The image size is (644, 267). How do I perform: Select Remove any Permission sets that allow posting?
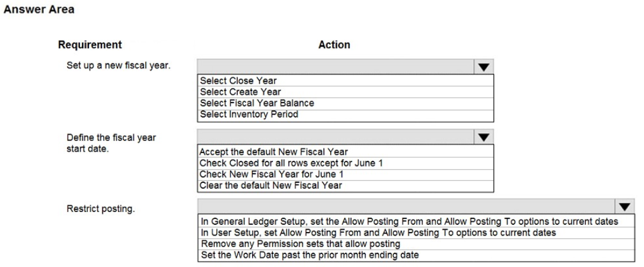(301, 243)
